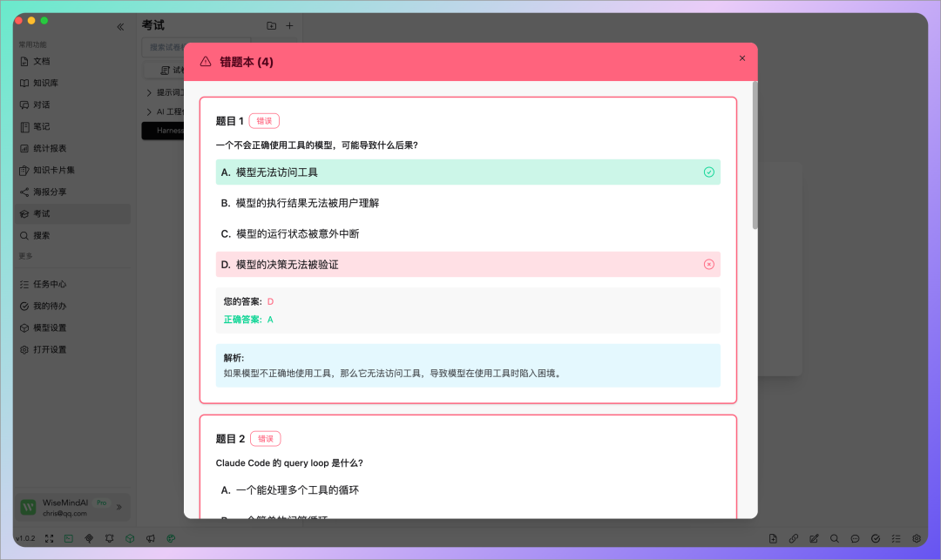Image resolution: width=941 pixels, height=560 pixels.
Task: Click the gear icon beside 打开设置
Action: [24, 349]
